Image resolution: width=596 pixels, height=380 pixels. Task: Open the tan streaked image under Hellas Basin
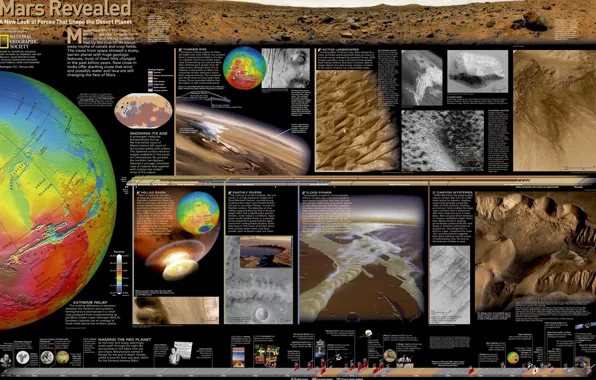click(x=176, y=310)
